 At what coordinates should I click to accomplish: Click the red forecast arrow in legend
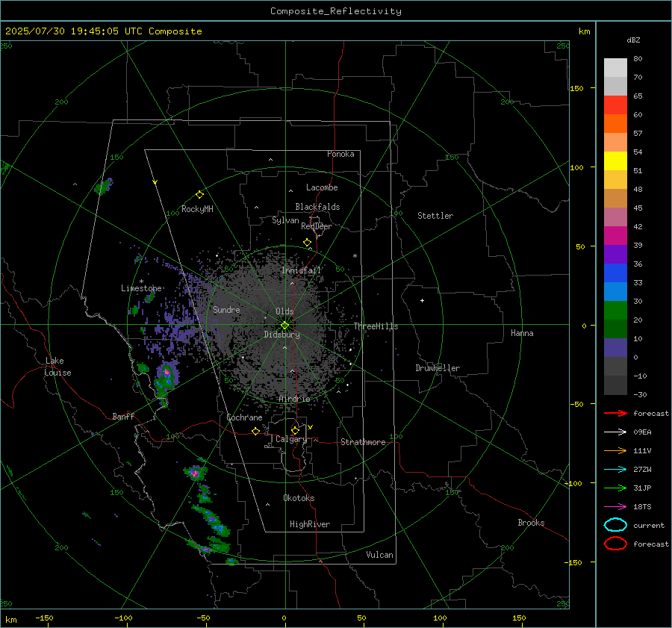(x=615, y=413)
